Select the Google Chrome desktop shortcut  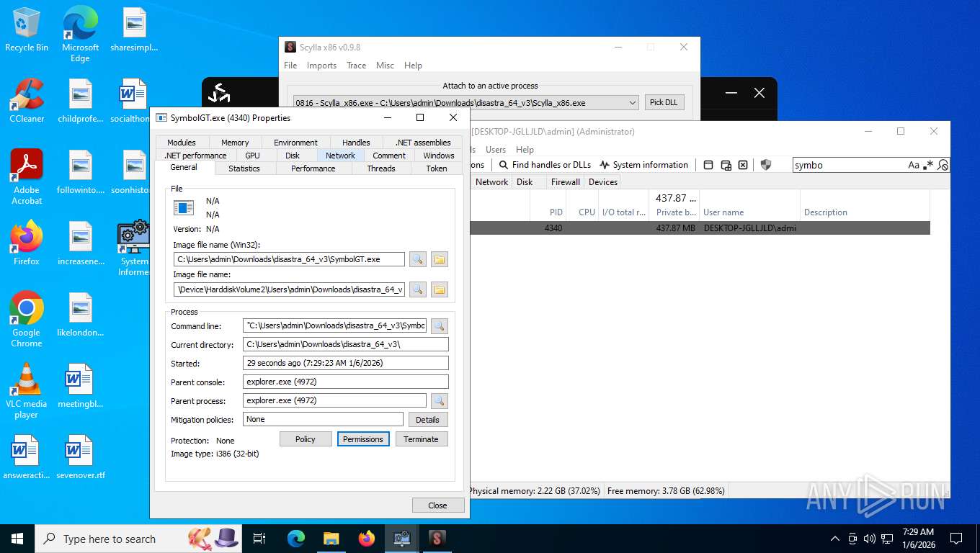point(27,320)
